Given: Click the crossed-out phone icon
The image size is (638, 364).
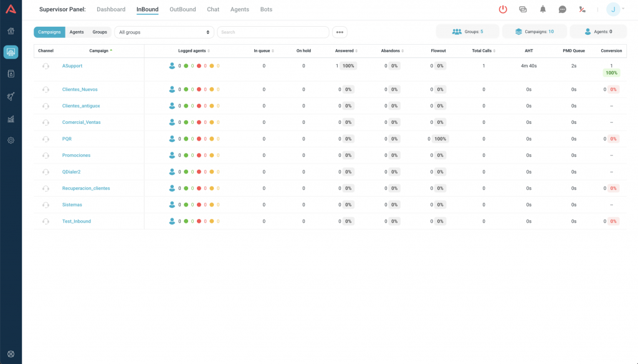Looking at the screenshot, I should click(x=582, y=9).
